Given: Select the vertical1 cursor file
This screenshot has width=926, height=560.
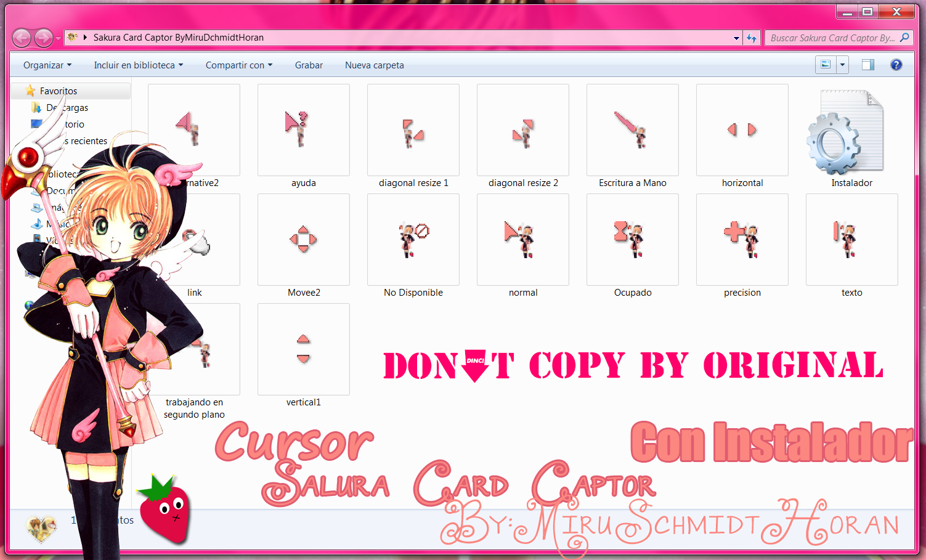Looking at the screenshot, I should click(x=303, y=349).
